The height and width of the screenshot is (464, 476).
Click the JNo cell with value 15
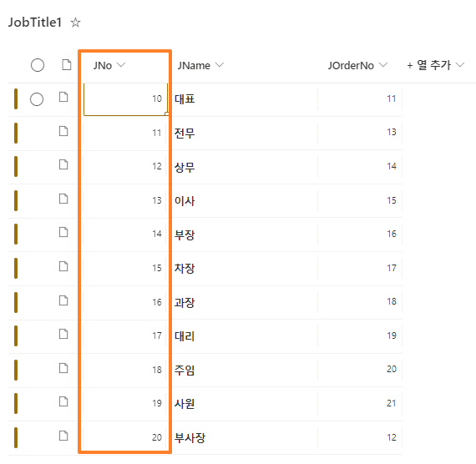pos(124,268)
